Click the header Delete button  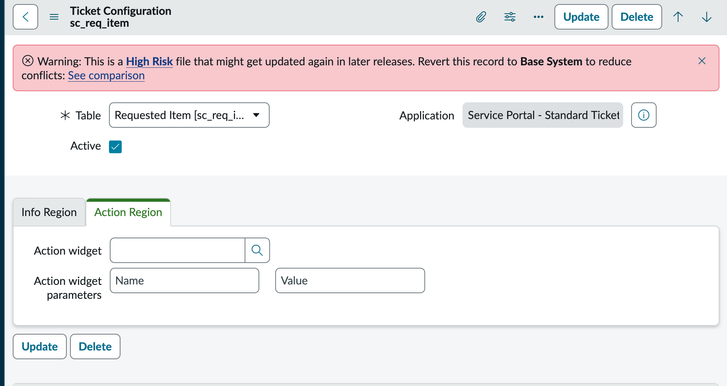pyautogui.click(x=637, y=17)
